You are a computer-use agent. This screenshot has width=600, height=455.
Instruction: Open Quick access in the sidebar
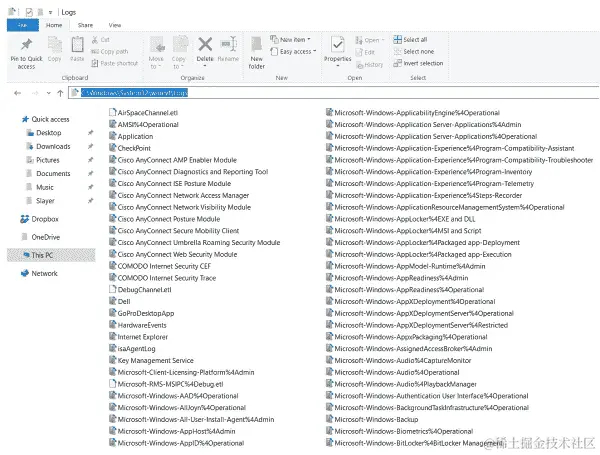46,119
